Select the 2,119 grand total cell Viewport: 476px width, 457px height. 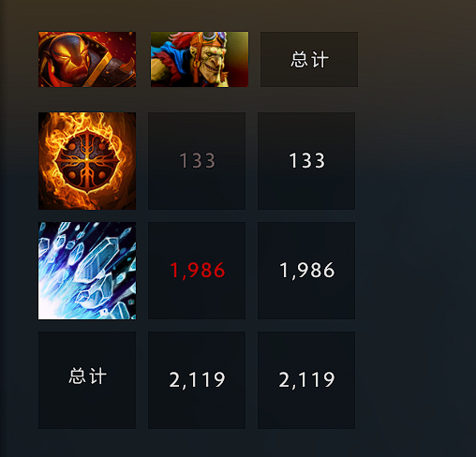(306, 380)
